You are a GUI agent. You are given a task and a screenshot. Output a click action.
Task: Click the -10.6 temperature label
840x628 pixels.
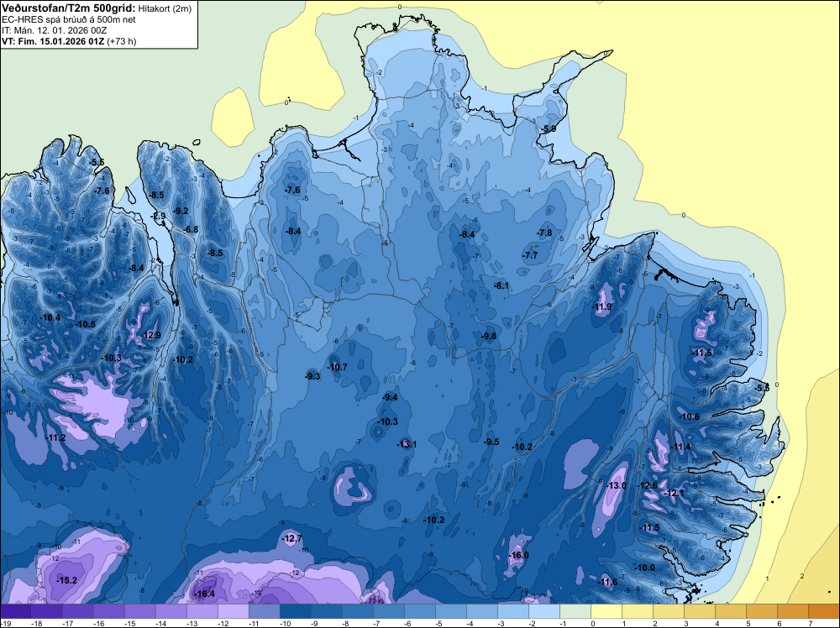click(689, 416)
